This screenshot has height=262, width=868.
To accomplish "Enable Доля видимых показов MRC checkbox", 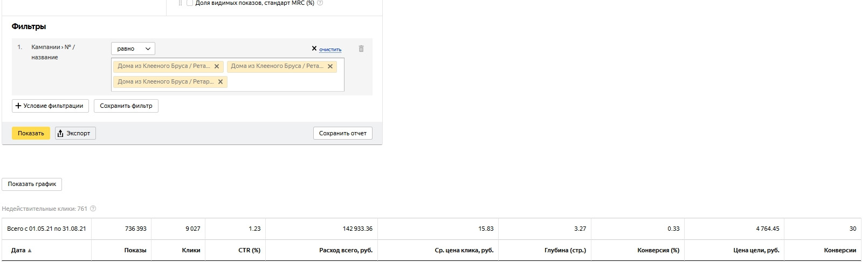I will pos(190,3).
